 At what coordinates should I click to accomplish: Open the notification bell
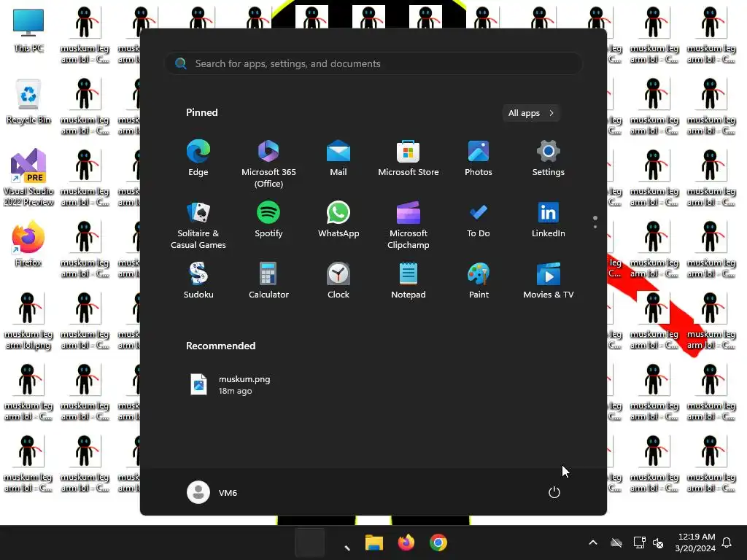(x=727, y=542)
